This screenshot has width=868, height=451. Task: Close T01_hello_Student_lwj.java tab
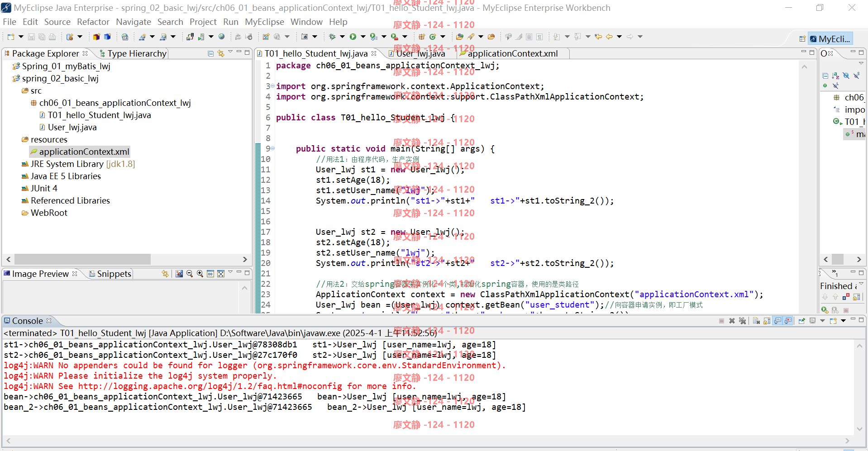click(x=374, y=53)
